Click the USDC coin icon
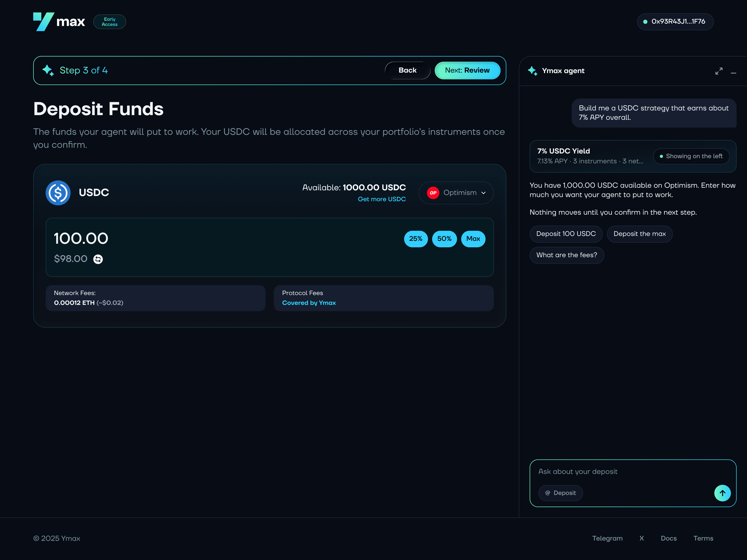 [58, 192]
